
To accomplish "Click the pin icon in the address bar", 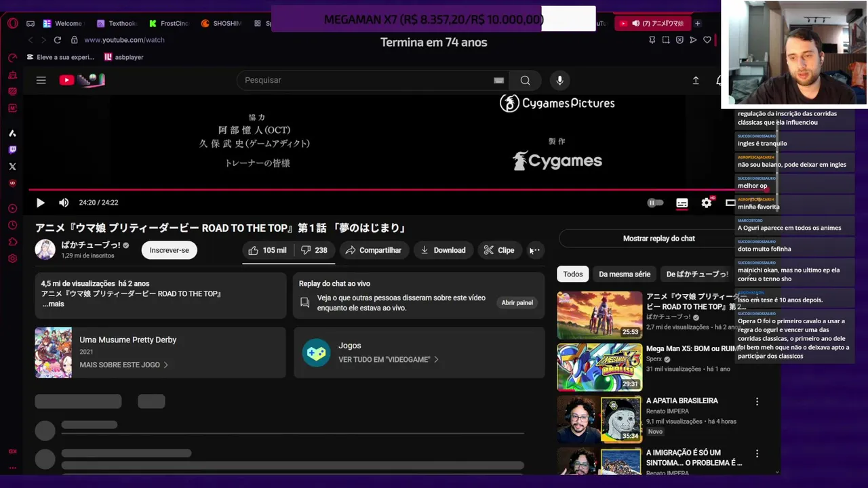I will (652, 40).
